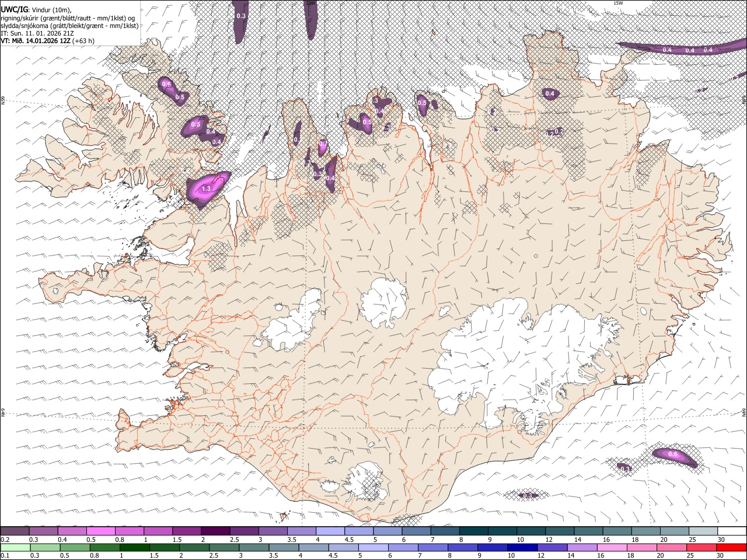Click the '15W' longitude label
This screenshot has height=560, width=747.
(618, 3)
